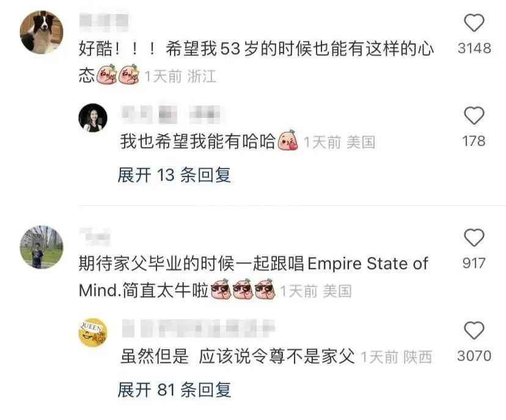Tap the blurred username above 好酷 comment
Viewport: 506px width, 420px height.
tap(104, 21)
